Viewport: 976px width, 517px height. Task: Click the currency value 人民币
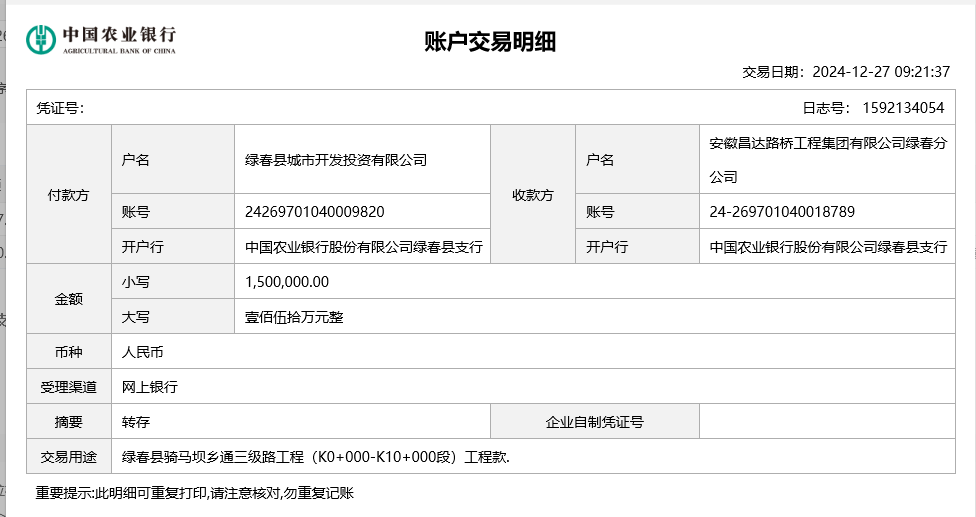click(x=142, y=352)
